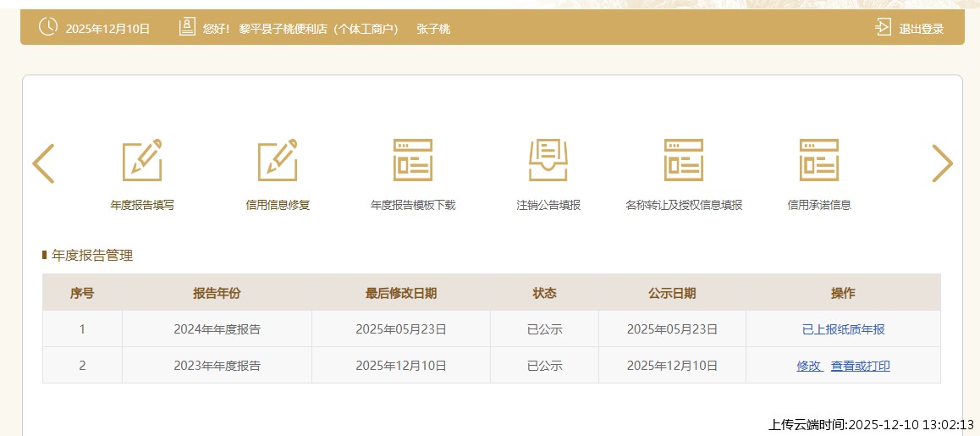Open 查看或打印 for the 2023 report
Screen dimensions: 980x436
coord(860,366)
